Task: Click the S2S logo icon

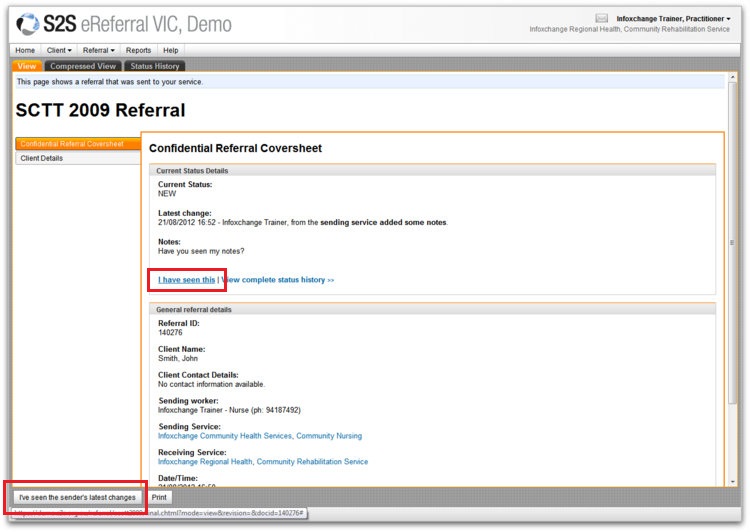Action: click(27, 24)
